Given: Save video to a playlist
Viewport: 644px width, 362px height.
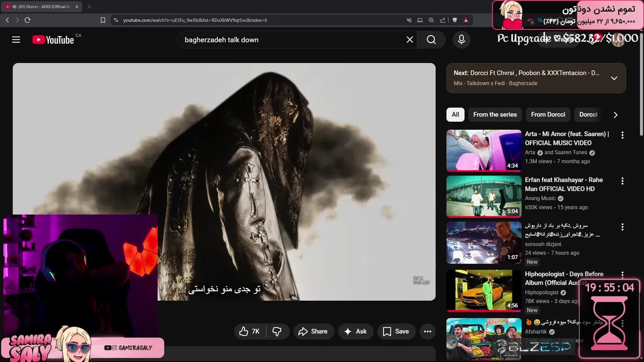Looking at the screenshot, I should pos(395,331).
